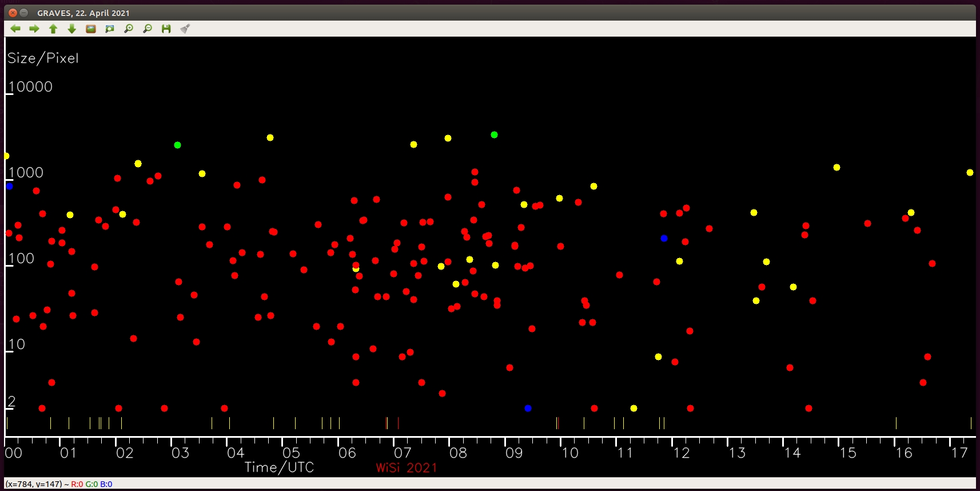Click the '17' hour label on time axis
The height and width of the screenshot is (491, 980).
click(959, 453)
